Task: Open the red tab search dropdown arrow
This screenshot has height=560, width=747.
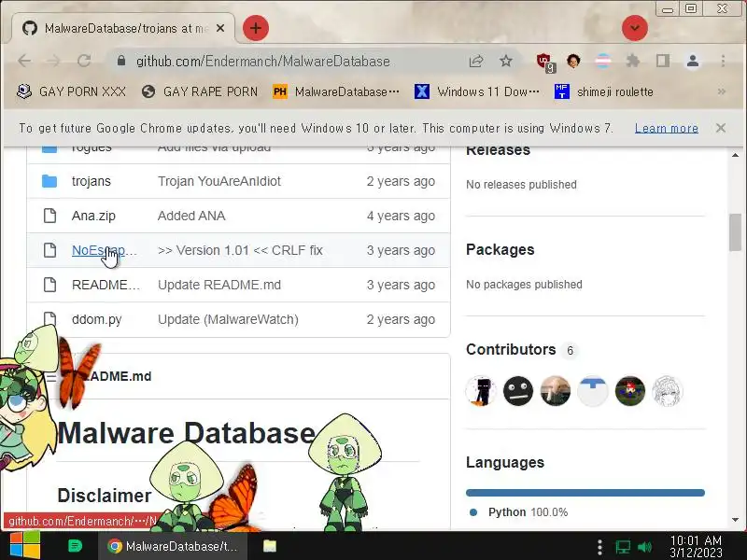Action: click(x=634, y=28)
